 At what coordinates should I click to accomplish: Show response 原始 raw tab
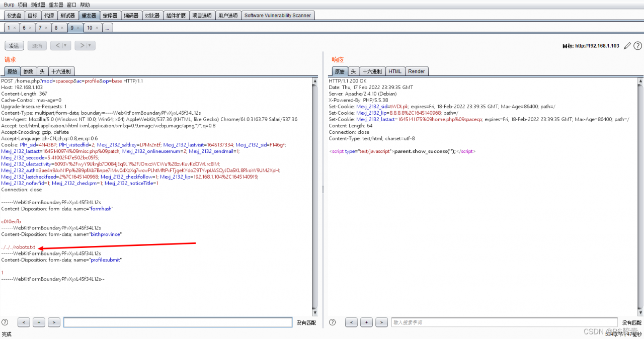click(340, 71)
